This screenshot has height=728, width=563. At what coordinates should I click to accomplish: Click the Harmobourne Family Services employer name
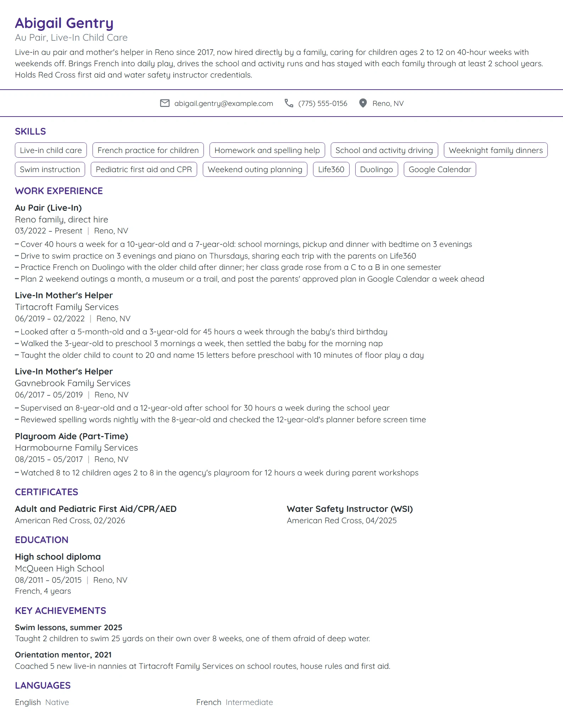coord(76,448)
